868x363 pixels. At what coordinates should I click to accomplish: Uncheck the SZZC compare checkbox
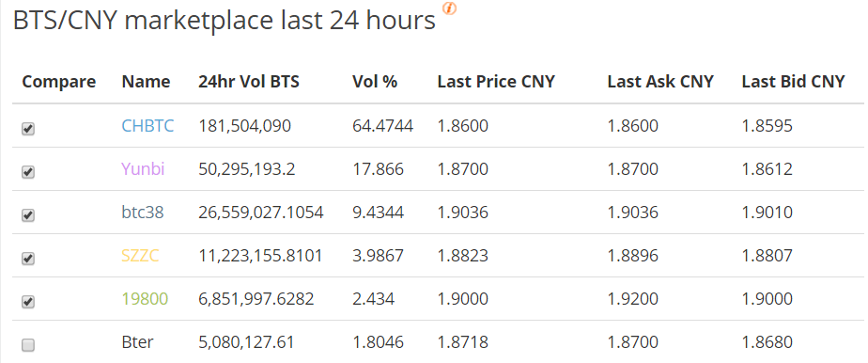point(27,259)
